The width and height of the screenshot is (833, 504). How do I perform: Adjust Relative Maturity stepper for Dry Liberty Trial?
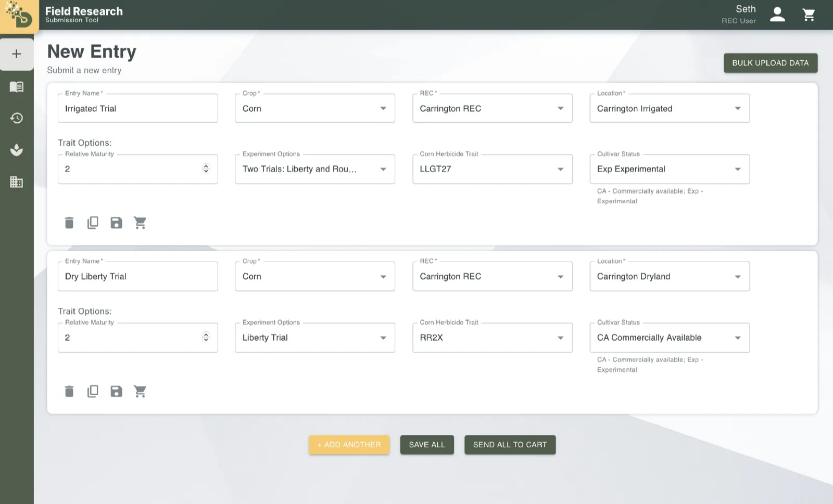[x=206, y=337]
